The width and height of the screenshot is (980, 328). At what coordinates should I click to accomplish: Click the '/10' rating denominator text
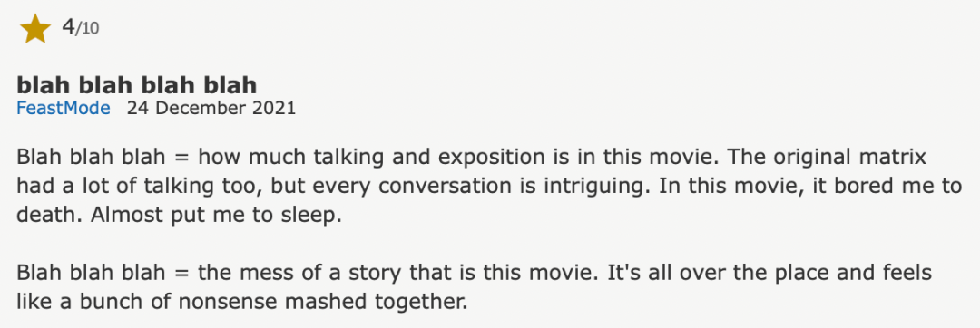87,29
